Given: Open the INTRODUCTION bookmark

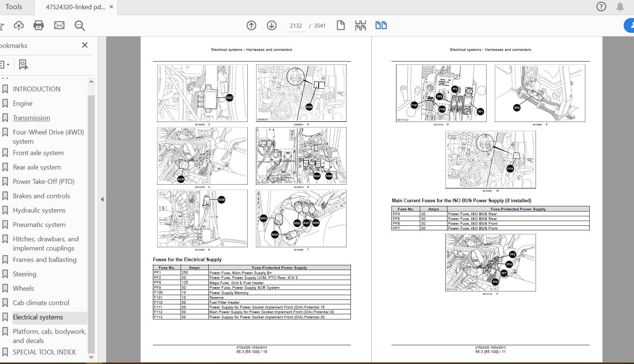Looking at the screenshot, I should pos(36,89).
